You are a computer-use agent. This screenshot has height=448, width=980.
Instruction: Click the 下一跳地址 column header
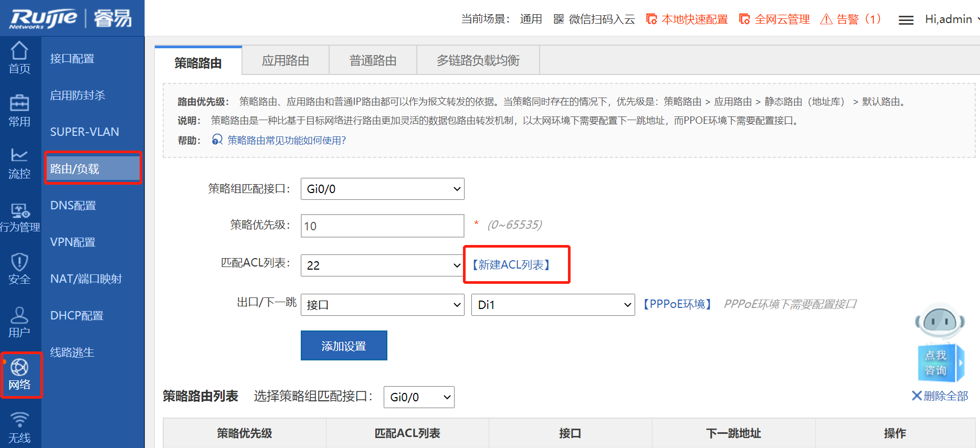pos(733,433)
